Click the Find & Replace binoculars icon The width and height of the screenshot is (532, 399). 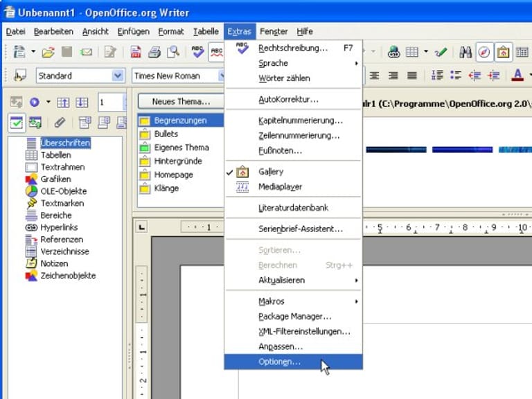coord(465,52)
